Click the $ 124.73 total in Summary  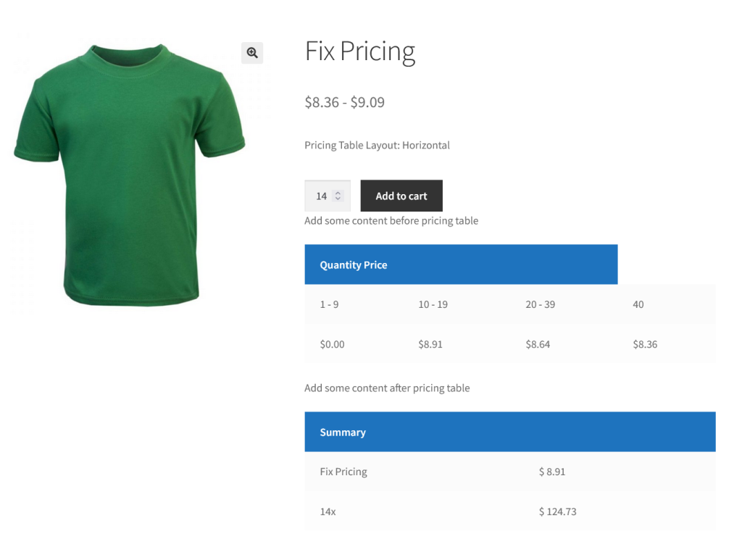tap(557, 511)
